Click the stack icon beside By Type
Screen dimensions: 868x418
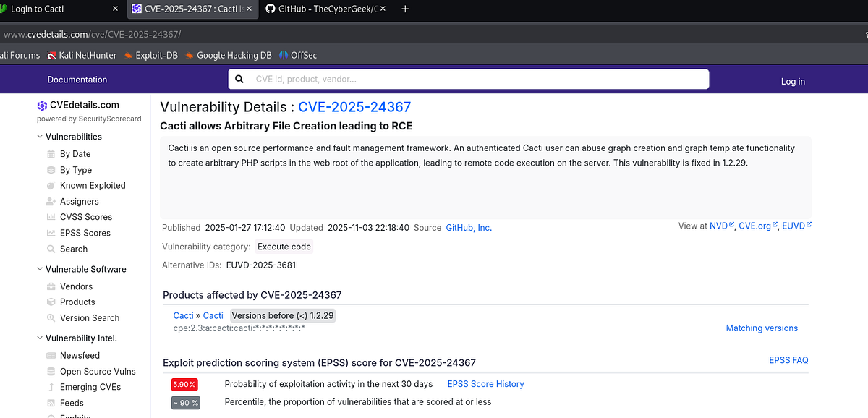point(51,170)
